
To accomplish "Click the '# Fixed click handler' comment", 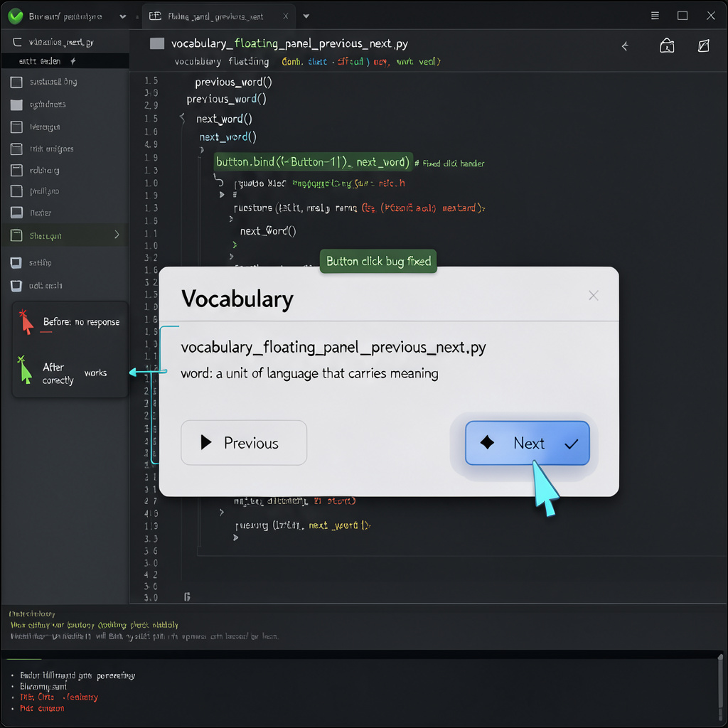I will [449, 164].
